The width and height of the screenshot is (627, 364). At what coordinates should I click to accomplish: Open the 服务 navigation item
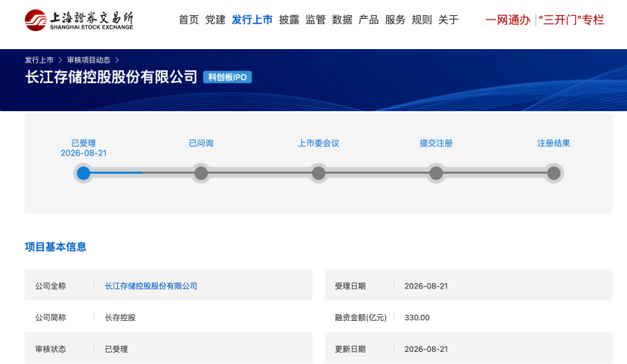tap(395, 20)
